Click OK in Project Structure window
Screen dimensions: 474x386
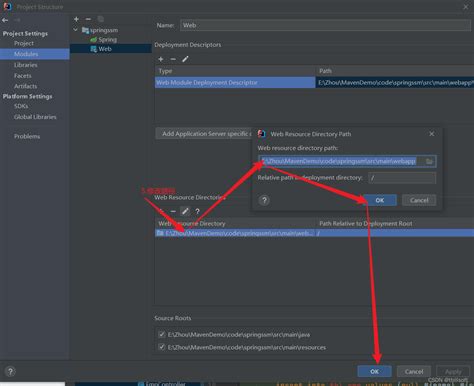pos(374,371)
